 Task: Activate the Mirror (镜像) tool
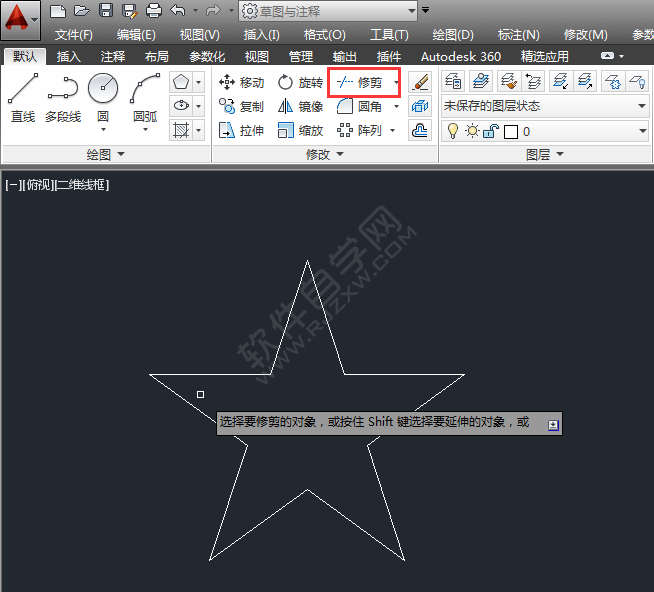300,107
